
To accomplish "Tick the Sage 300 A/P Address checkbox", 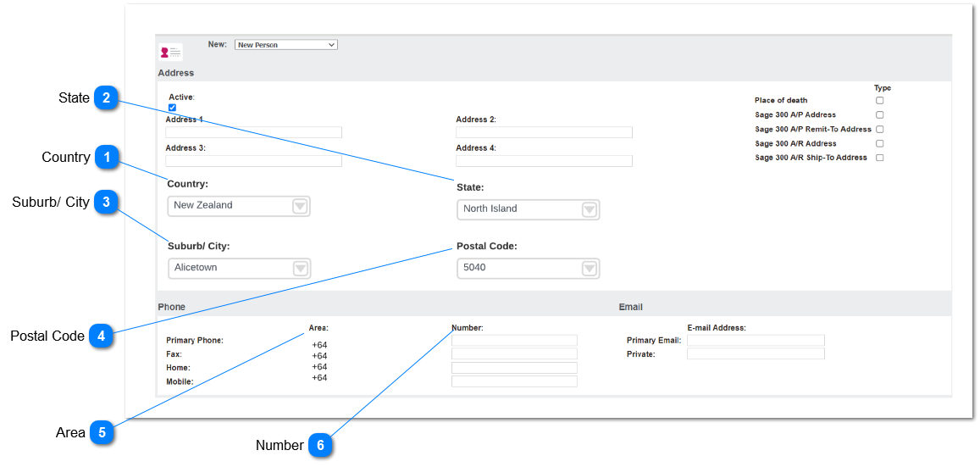I will (879, 115).
